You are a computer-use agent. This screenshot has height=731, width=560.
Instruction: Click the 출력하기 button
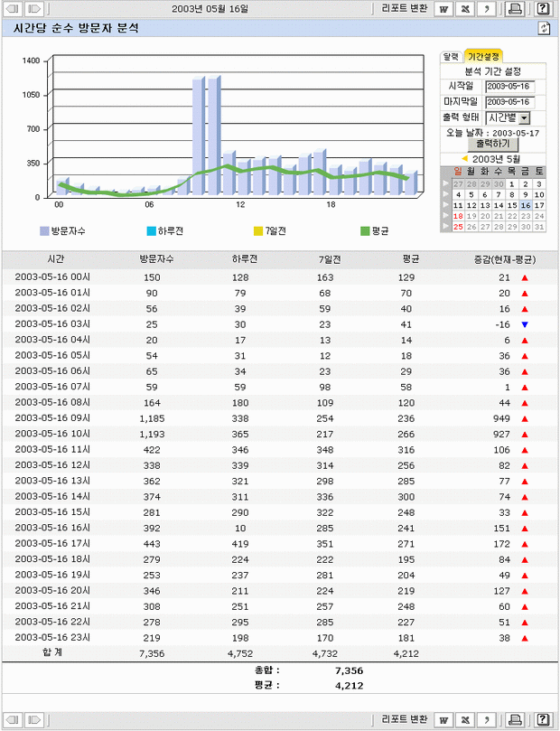coord(493,144)
